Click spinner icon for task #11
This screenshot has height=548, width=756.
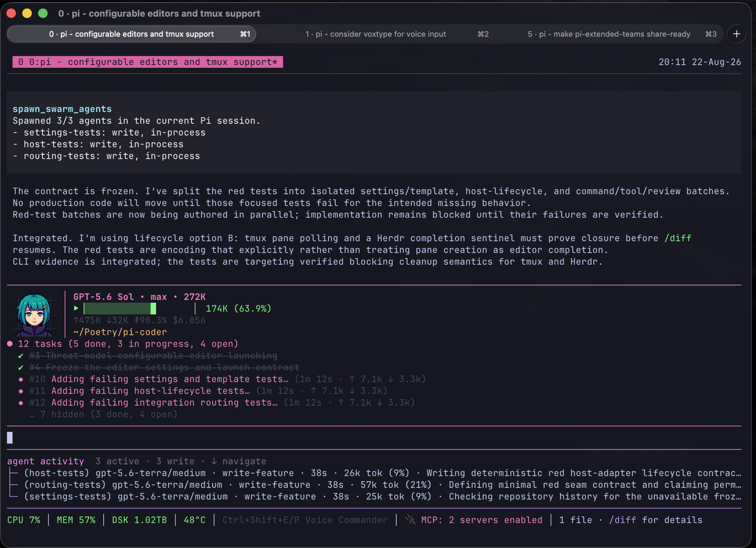pos(21,391)
